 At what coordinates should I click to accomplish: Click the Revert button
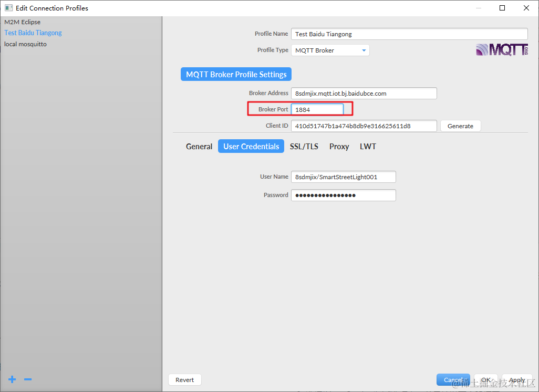[184, 379]
